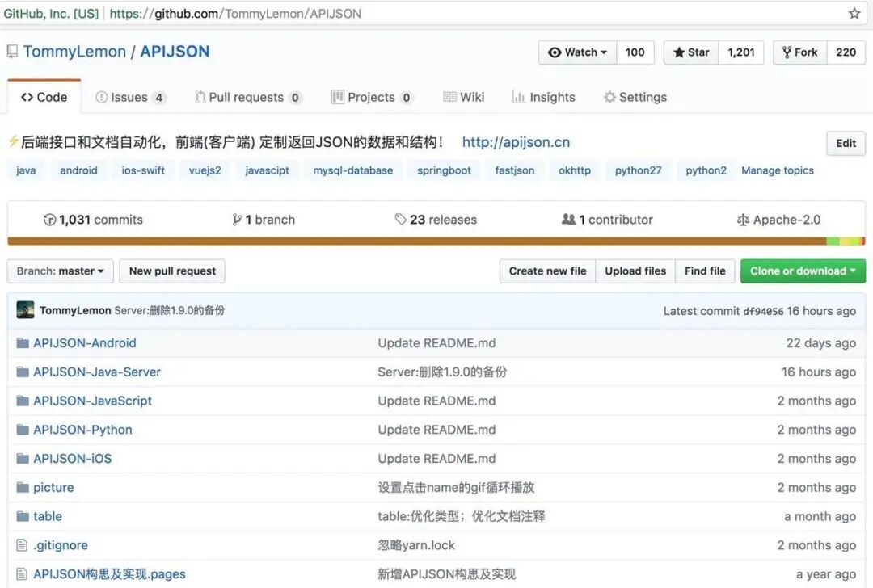Click the browser bookmark star
The width and height of the screenshot is (873, 588).
854,13
